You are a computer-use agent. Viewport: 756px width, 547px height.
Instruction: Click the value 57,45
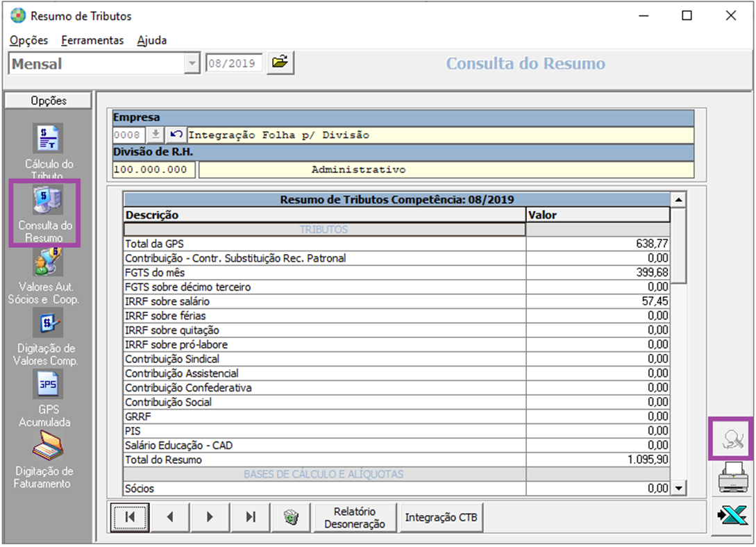(655, 302)
